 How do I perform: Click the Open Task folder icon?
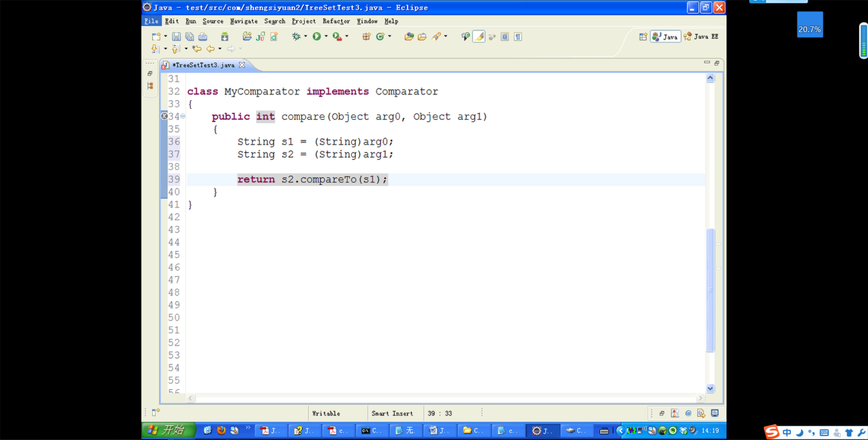click(422, 37)
